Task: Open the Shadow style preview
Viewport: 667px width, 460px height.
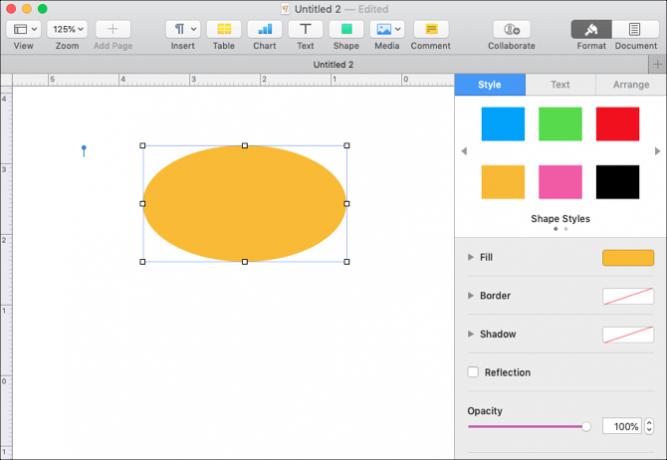Action: pyautogui.click(x=628, y=334)
